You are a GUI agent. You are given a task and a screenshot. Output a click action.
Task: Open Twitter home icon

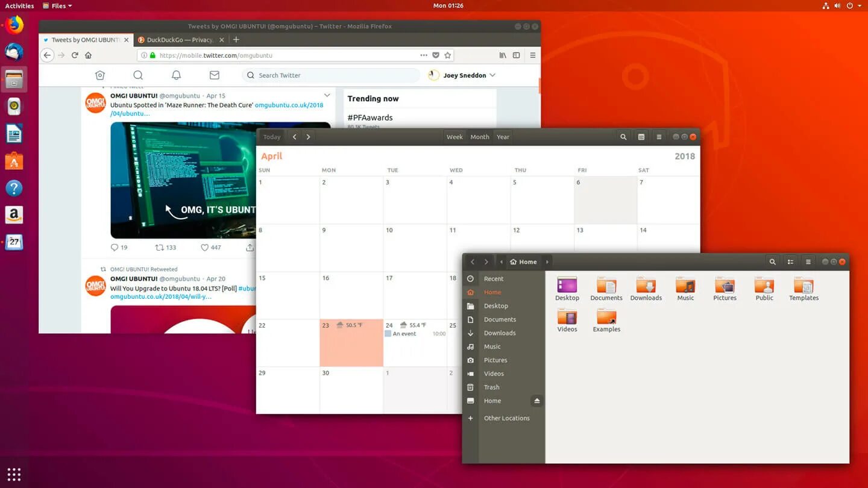(100, 75)
